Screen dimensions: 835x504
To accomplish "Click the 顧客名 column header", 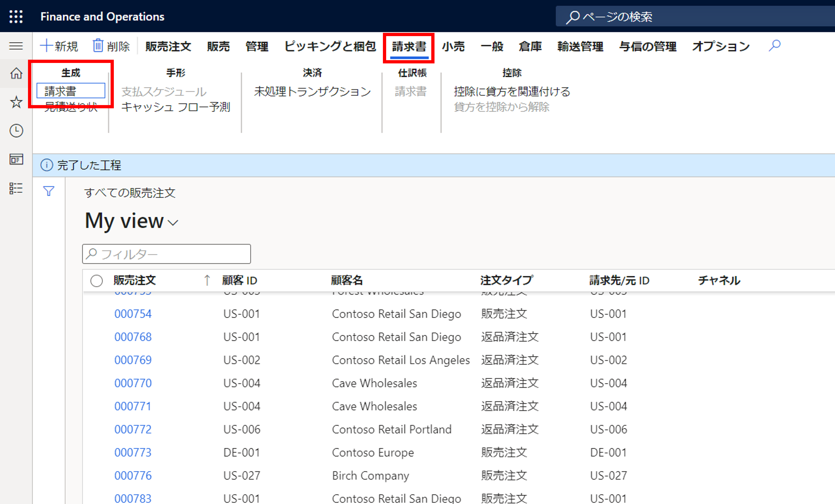I will tap(347, 280).
